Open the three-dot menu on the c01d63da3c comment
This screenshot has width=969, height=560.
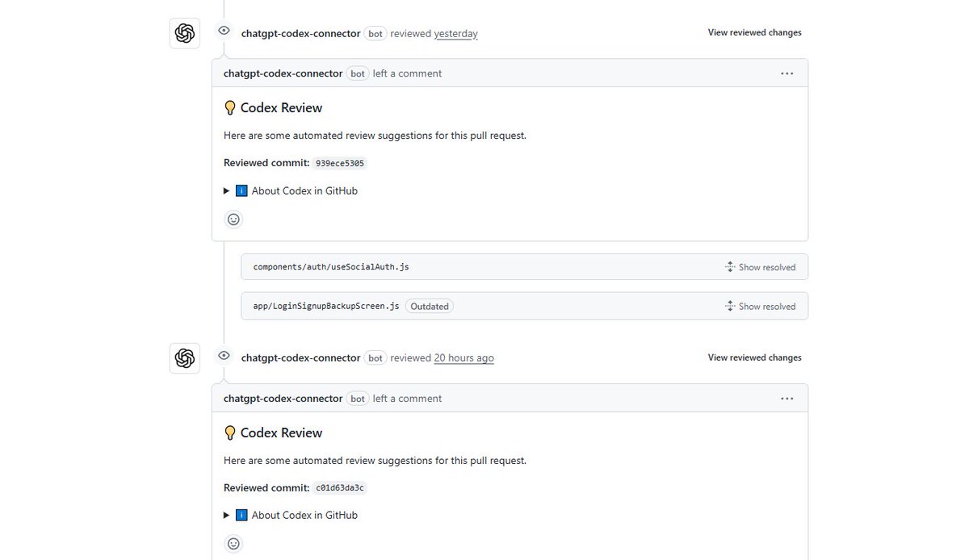click(x=787, y=399)
